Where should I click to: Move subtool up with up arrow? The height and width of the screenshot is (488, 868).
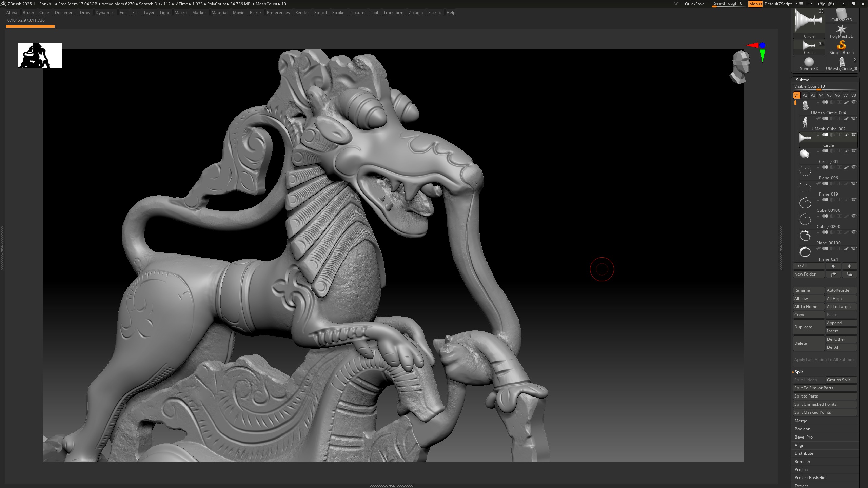(833, 266)
